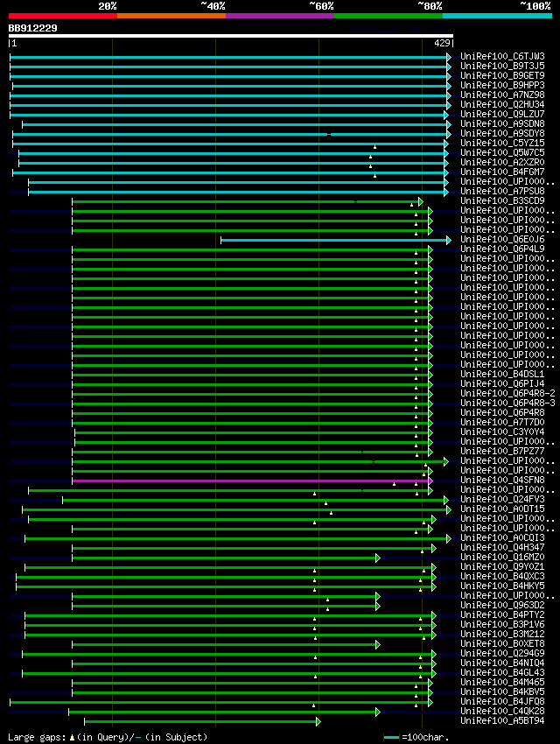Select the UniRef100_Q24FV3 label
560x744 pixels.
pos(502,499)
